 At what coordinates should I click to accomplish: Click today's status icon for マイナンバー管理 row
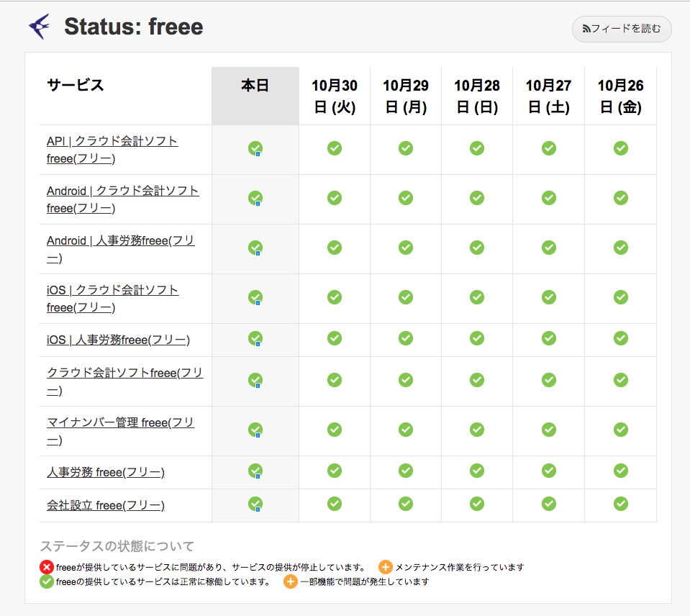coord(255,430)
